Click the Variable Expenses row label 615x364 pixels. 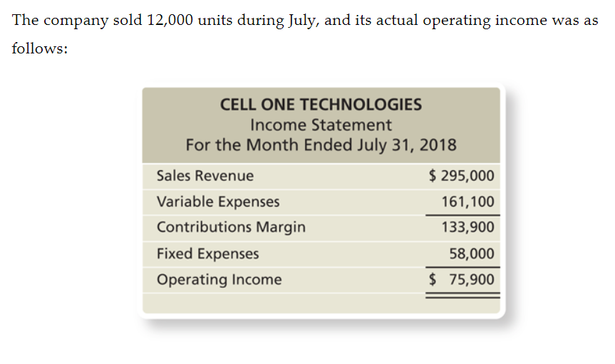tap(218, 202)
